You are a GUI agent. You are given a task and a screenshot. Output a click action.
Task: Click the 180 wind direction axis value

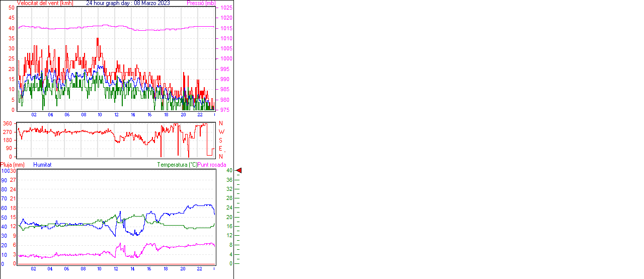8,140
